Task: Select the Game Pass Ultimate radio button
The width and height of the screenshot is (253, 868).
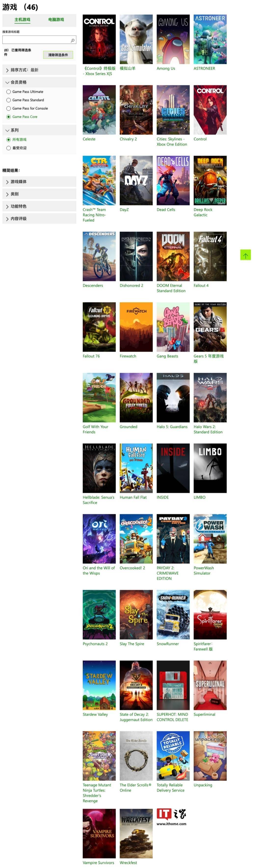Action: click(8, 92)
